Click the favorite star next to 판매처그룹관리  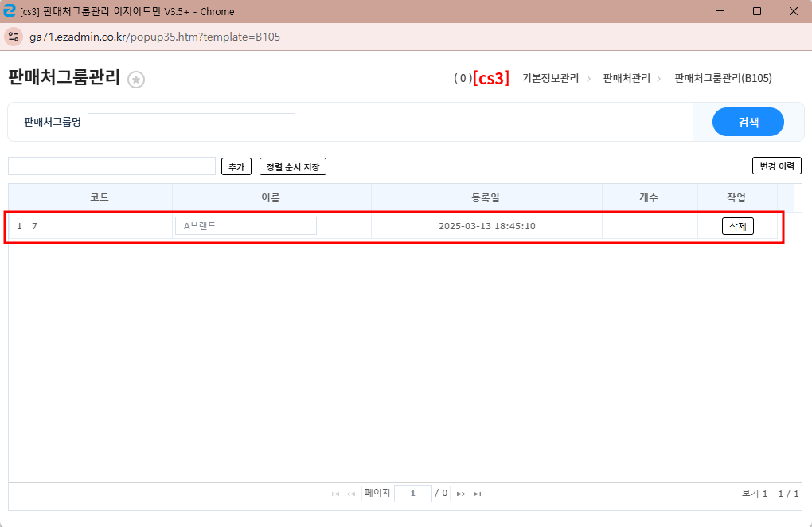(136, 80)
